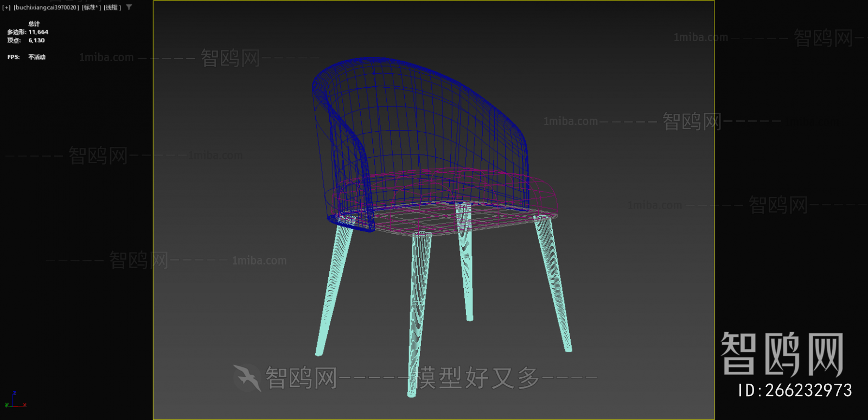
Task: Click the 多边形 statistics label
Action: pos(16,32)
